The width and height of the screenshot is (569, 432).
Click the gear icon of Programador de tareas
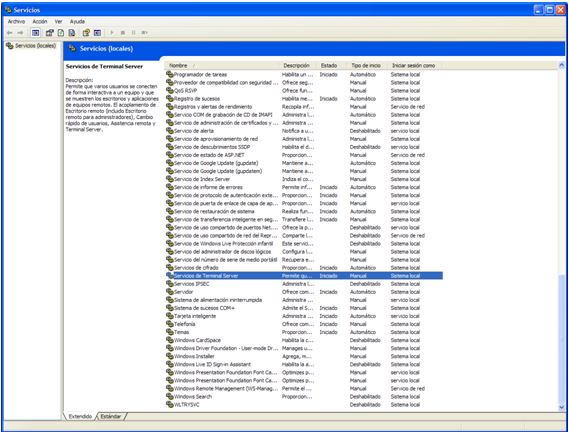169,74
